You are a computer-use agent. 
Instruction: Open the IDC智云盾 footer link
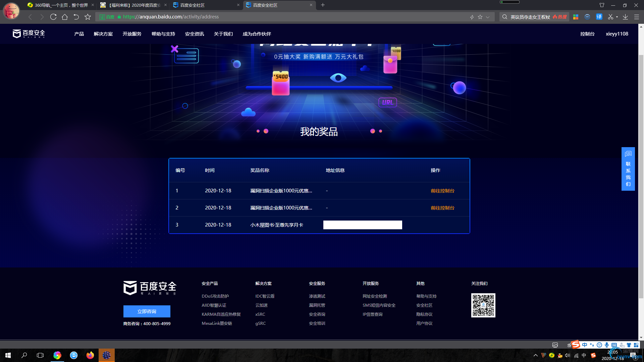(x=265, y=296)
